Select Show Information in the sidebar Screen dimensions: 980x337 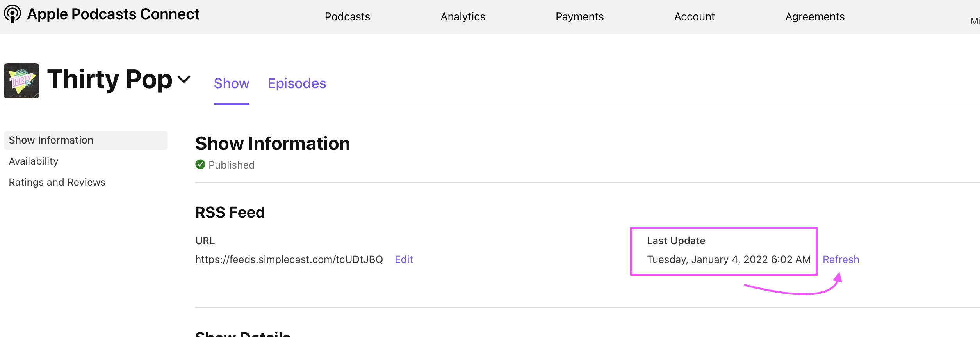[86, 140]
